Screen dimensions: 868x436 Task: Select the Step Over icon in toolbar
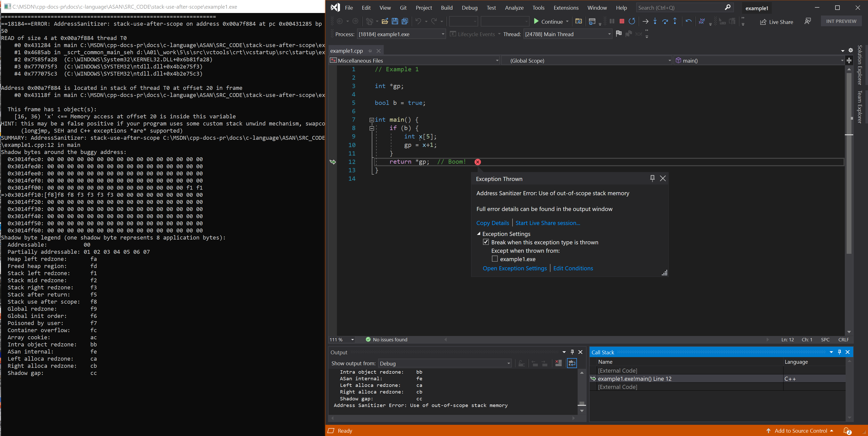[665, 21]
